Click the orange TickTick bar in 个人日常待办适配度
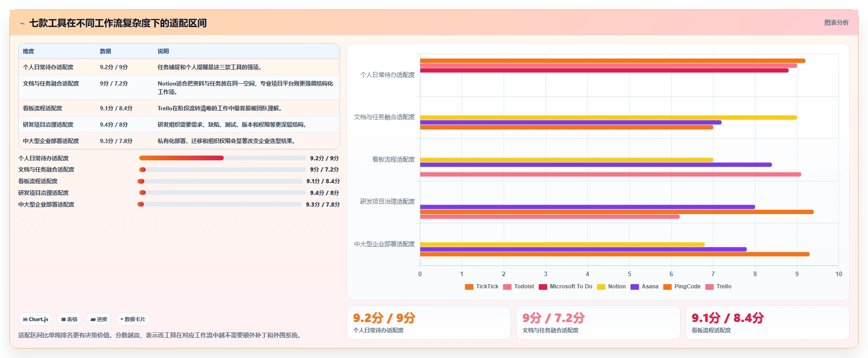Screen dimensions: 868x358 (612, 61)
